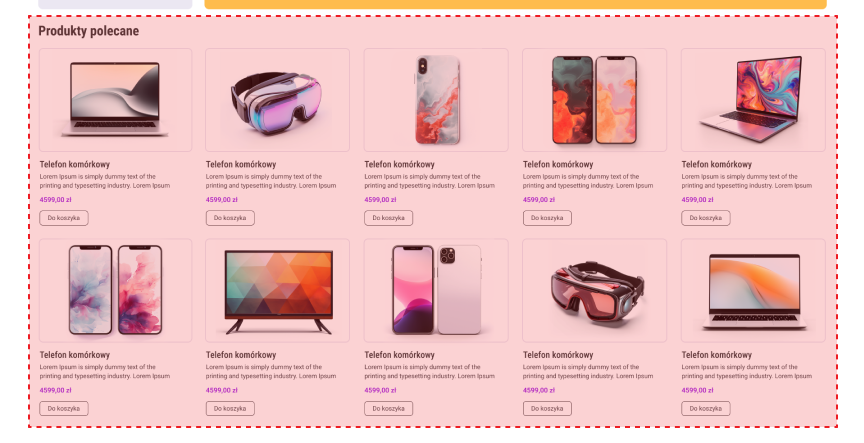Open the two red-orange smoke phones image
Viewport: 864px width, 443px height.
pos(595,100)
